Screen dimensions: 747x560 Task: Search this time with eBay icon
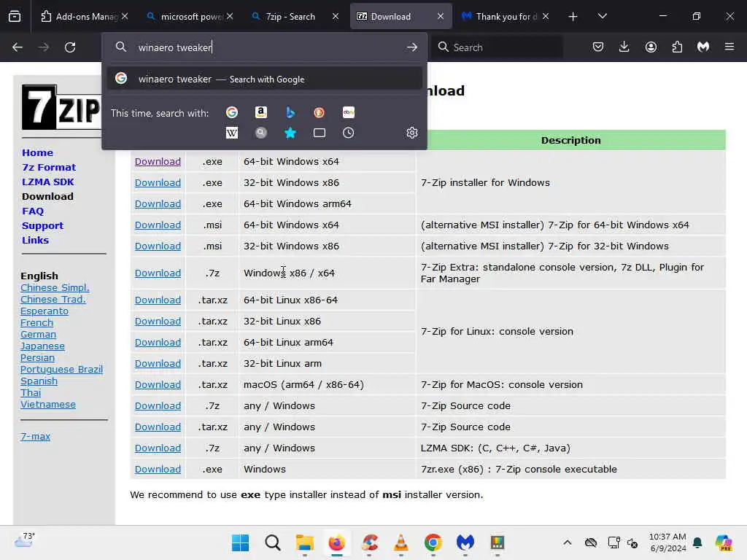coord(348,112)
